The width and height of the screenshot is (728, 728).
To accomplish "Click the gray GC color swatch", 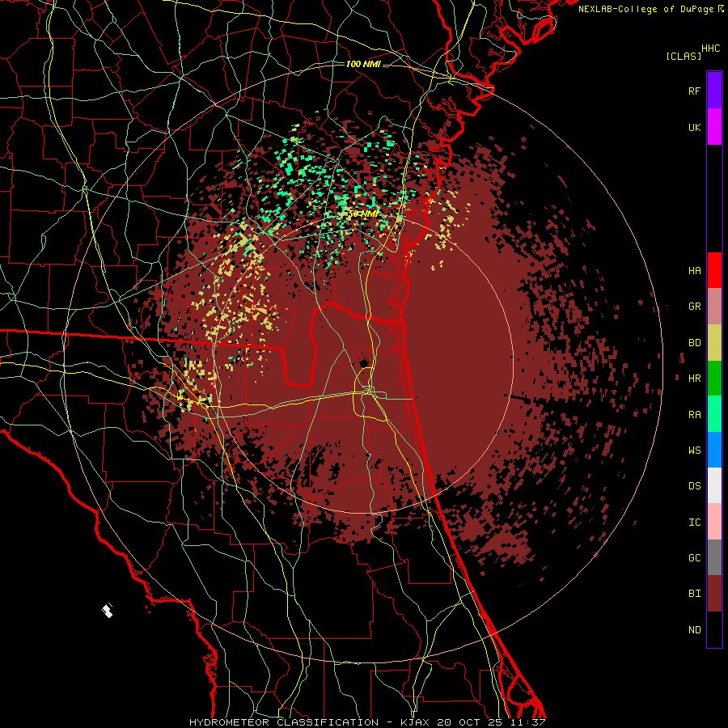I will [x=714, y=557].
